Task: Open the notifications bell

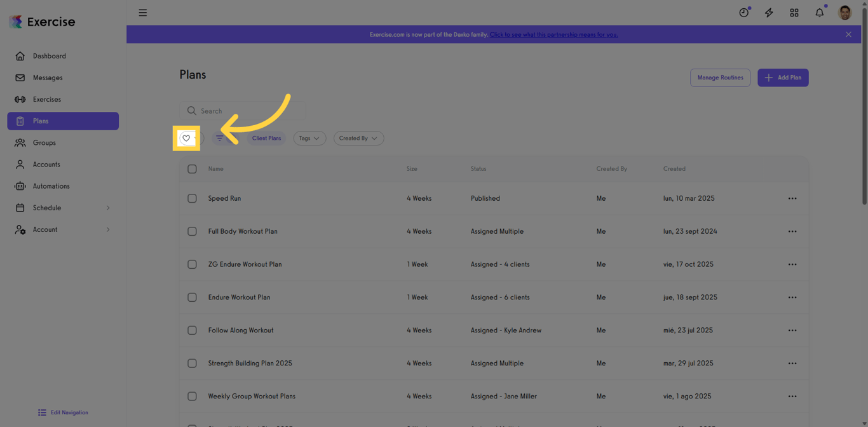Action: pyautogui.click(x=820, y=13)
